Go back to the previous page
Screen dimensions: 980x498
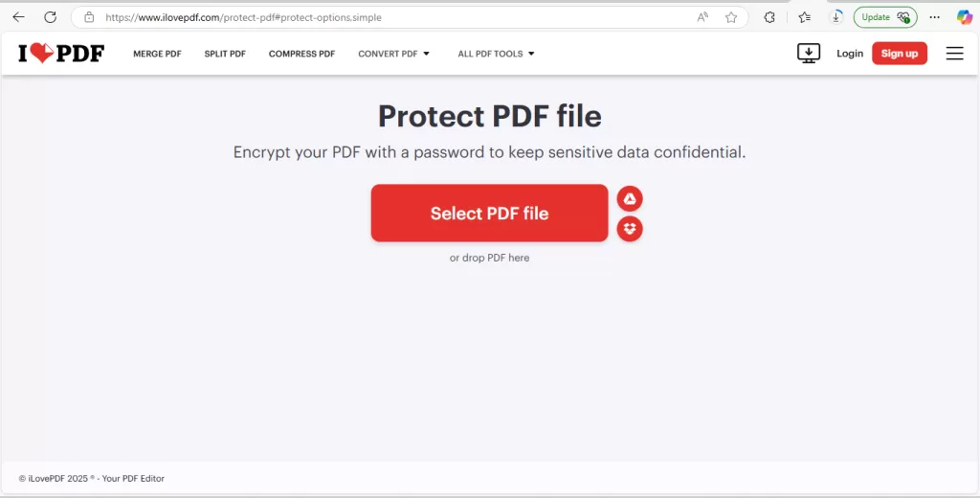click(x=19, y=17)
